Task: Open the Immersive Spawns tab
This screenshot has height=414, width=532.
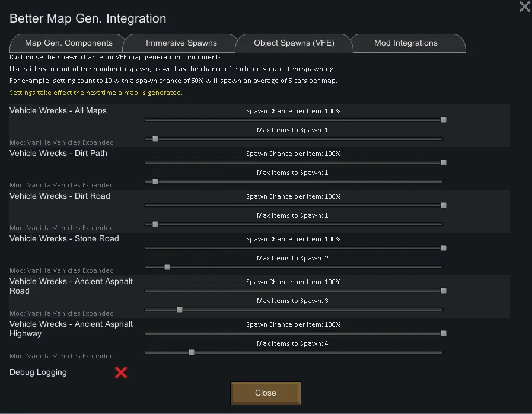Action: coord(181,43)
